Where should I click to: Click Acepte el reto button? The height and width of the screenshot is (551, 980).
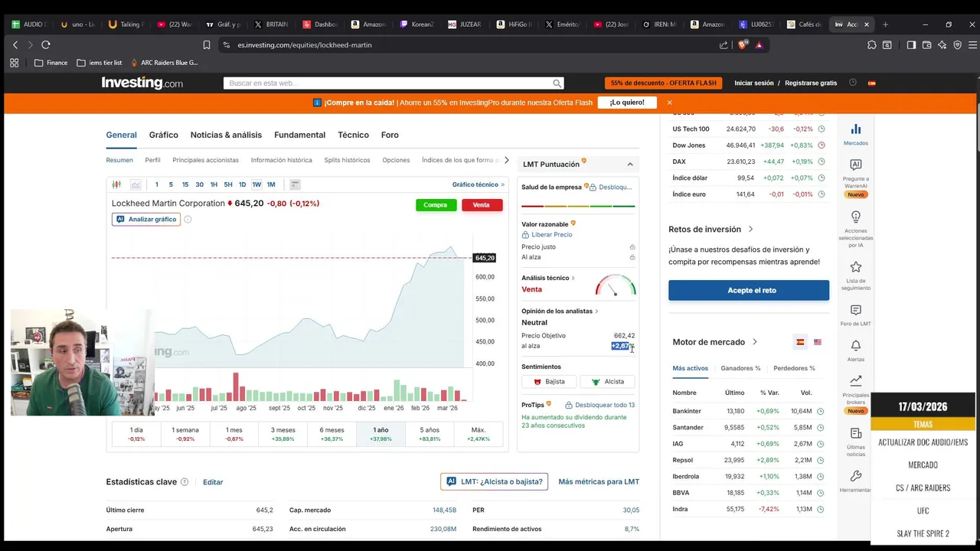pyautogui.click(x=749, y=290)
